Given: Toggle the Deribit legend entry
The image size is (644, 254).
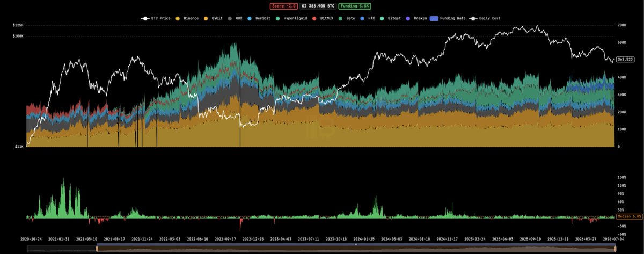Looking at the screenshot, I should tap(259, 18).
